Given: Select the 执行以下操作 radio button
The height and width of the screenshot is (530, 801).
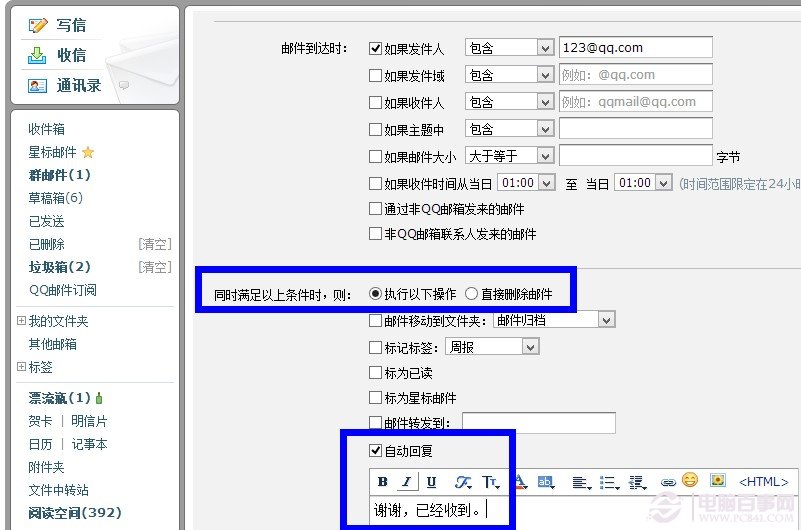Looking at the screenshot, I should coord(375,294).
